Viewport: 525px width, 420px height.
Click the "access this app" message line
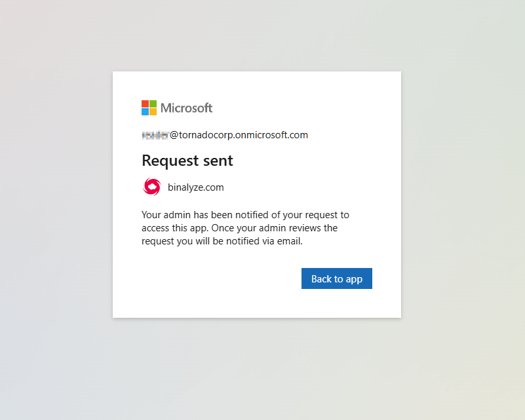(x=239, y=228)
